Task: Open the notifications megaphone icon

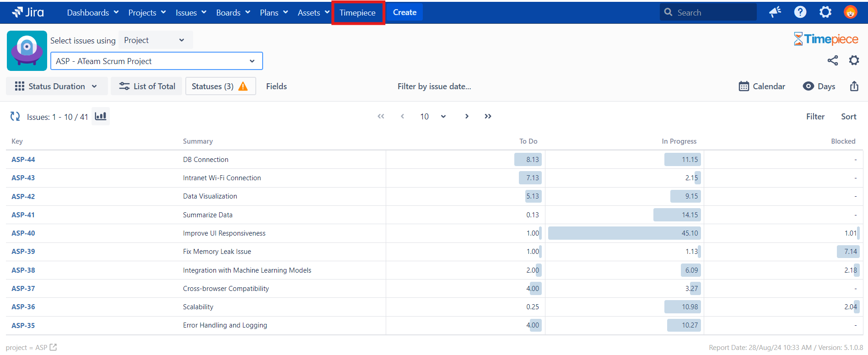Action: (775, 12)
